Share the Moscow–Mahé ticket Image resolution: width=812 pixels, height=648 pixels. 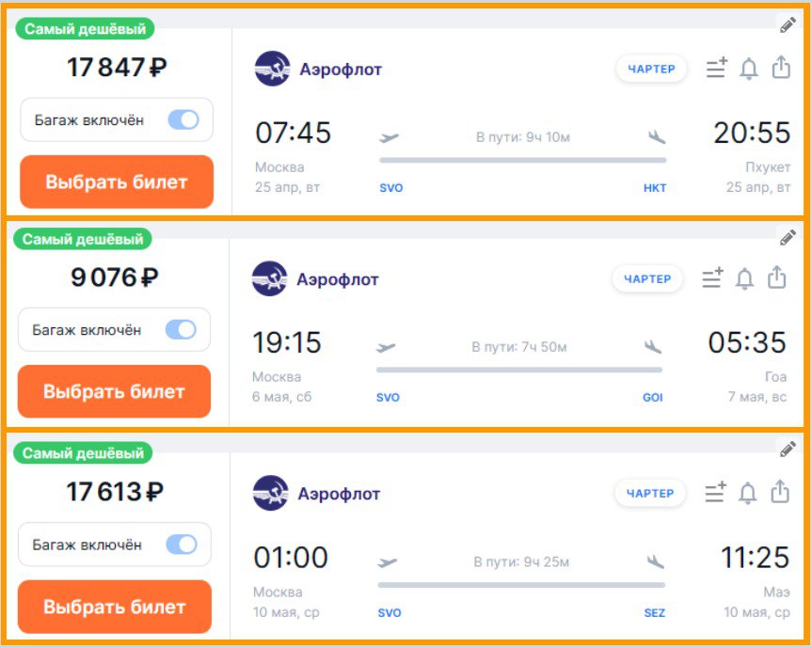pyautogui.click(x=779, y=492)
